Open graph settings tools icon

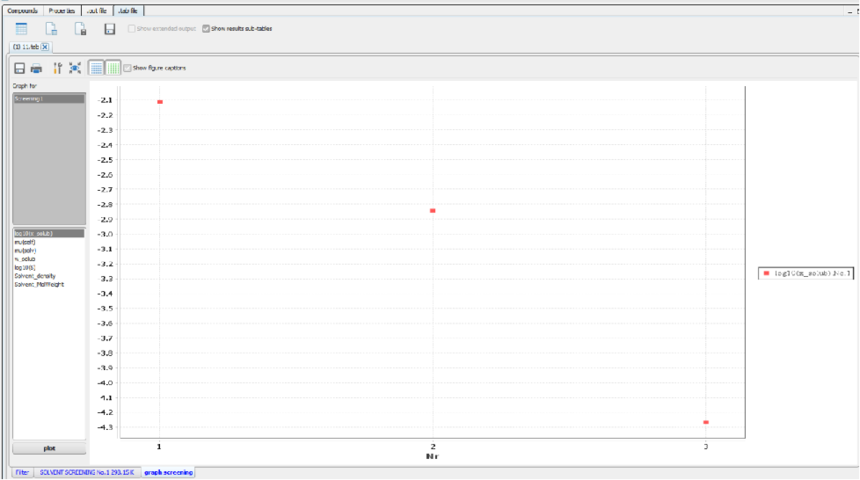[x=58, y=68]
